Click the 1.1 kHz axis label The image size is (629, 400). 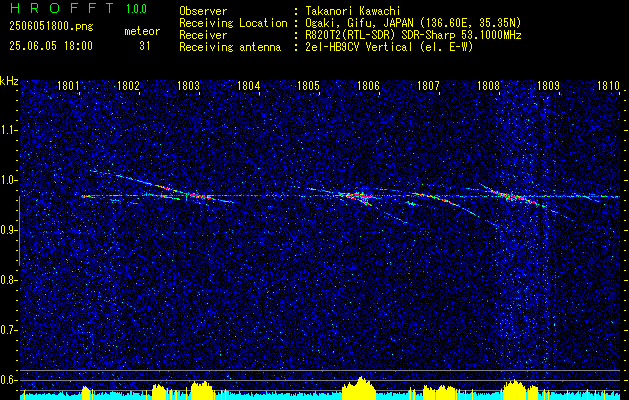click(x=8, y=130)
